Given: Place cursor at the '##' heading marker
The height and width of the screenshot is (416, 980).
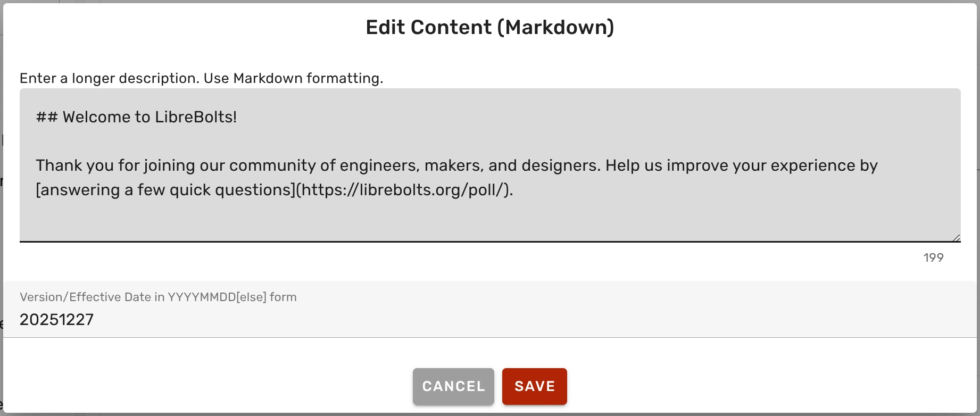Looking at the screenshot, I should 47,117.
